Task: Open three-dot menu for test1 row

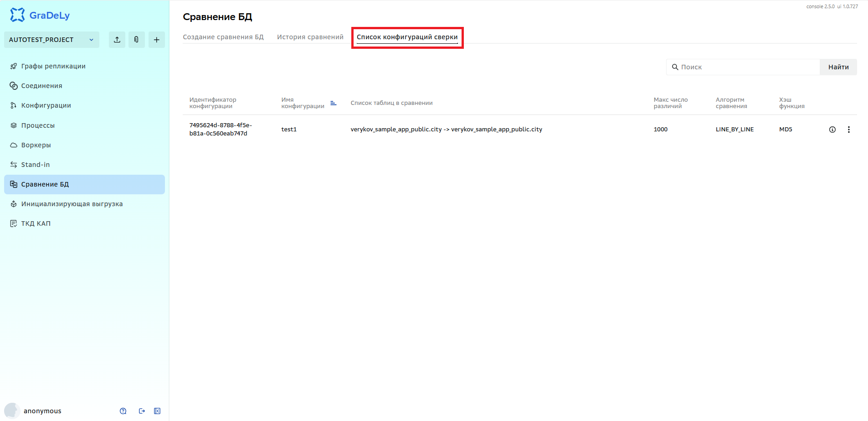Action: coord(848,130)
